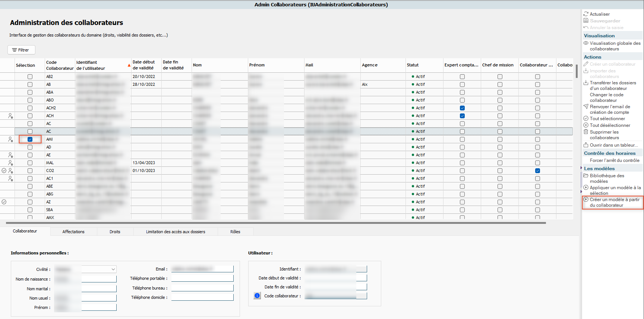
Task: Open the Civilité dropdown
Action: coord(113,269)
